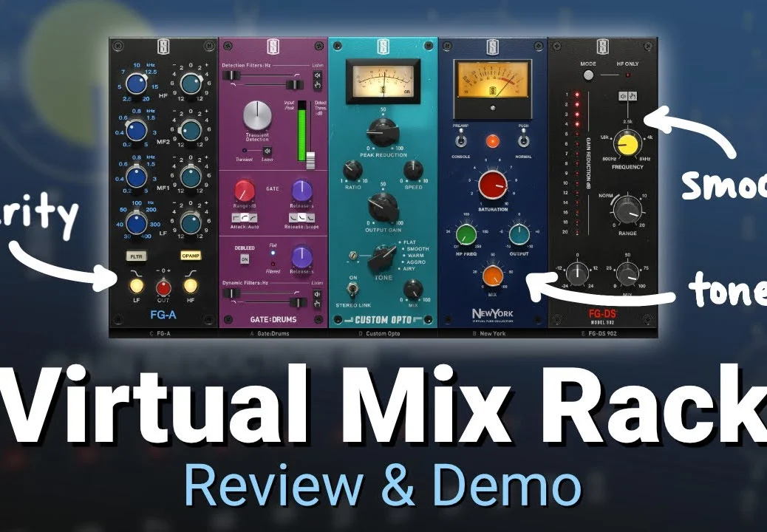767x532 pixels.
Task: Click the teal LF gain knob on FG-A
Action: click(191, 223)
